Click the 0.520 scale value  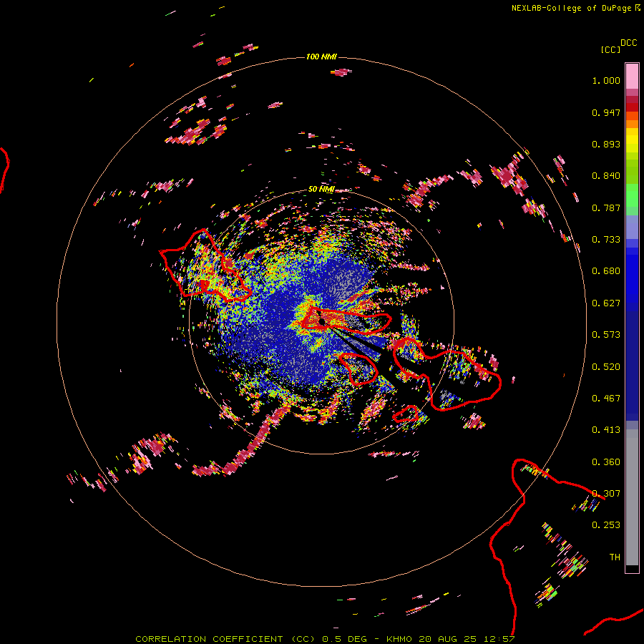(606, 367)
